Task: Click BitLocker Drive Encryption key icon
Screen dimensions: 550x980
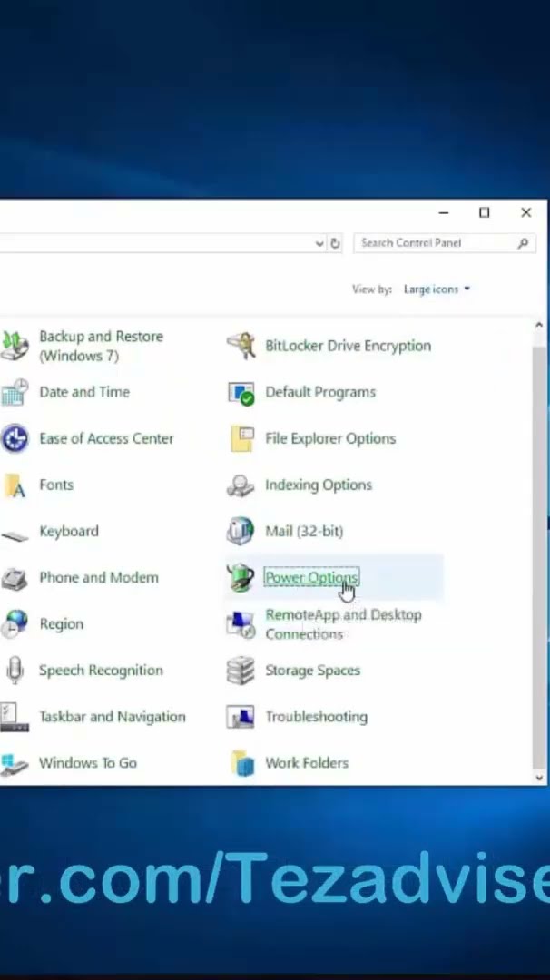Action: 241,346
